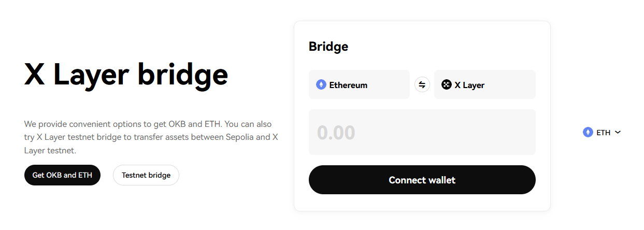Click the description paragraph about OKB and ETH

[x=151, y=137]
